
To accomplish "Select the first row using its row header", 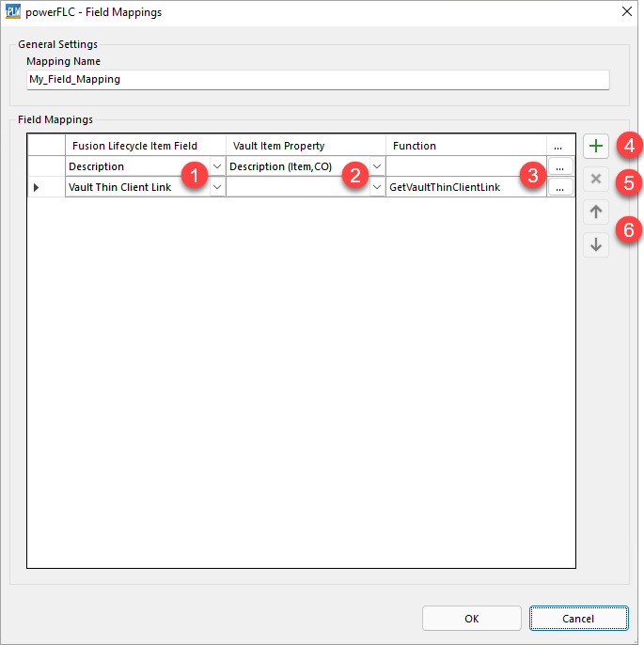I will pos(45,166).
